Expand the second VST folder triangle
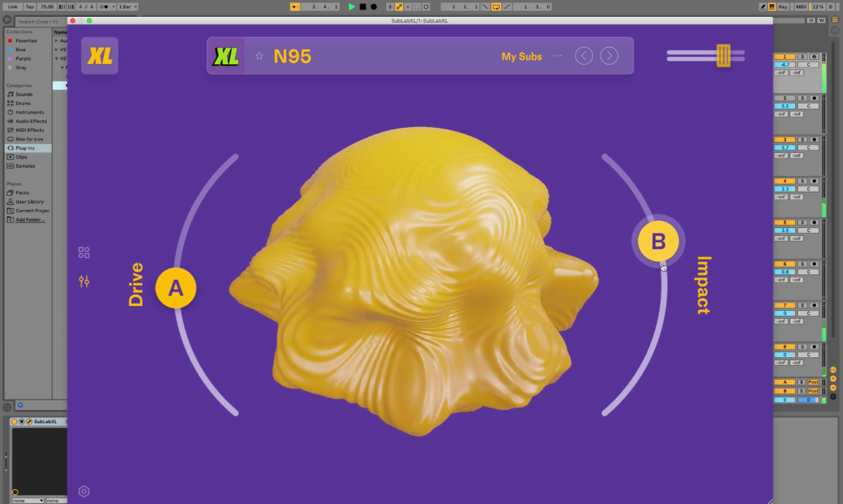 click(x=56, y=50)
